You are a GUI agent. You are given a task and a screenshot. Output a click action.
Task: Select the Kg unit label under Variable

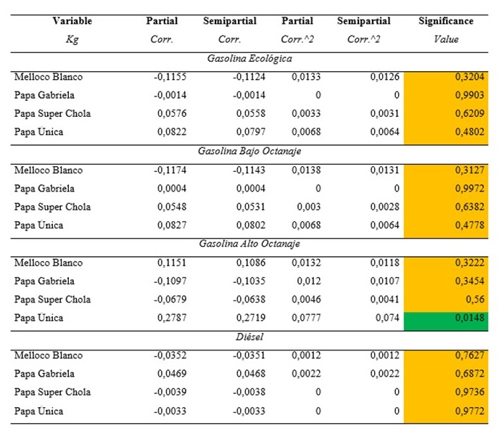(x=72, y=39)
